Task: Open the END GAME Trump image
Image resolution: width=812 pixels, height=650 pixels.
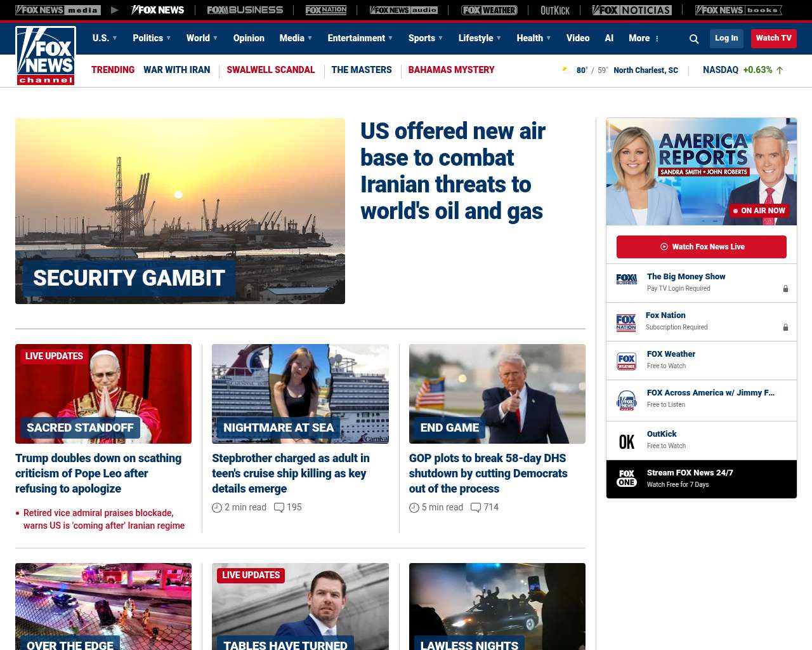Action: click(497, 394)
